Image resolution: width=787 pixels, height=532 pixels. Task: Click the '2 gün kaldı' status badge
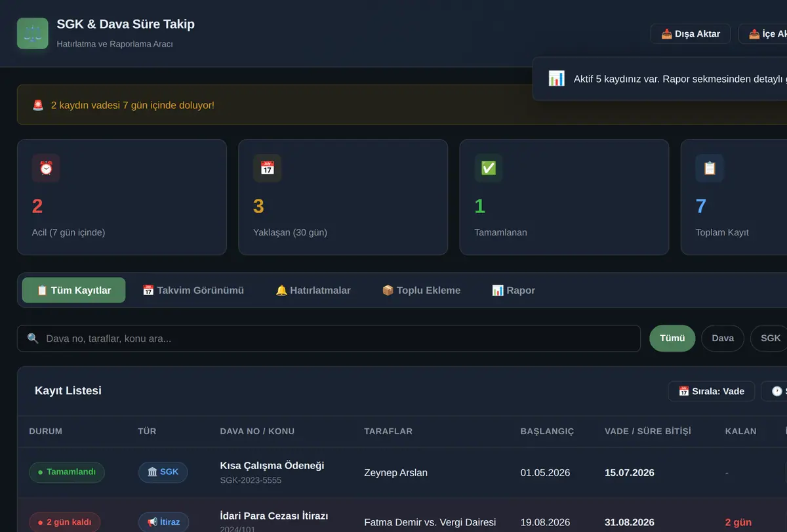(65, 522)
